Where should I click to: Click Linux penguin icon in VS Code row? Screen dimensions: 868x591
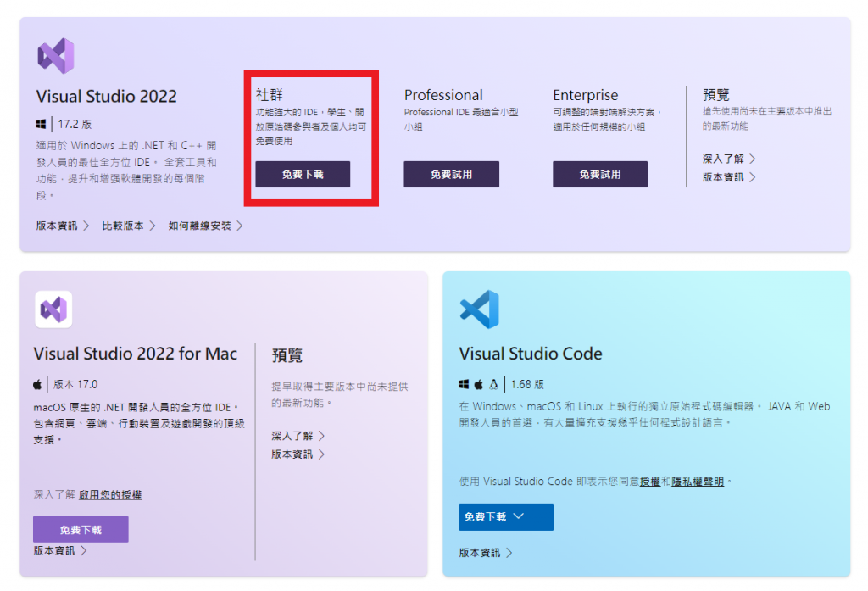click(x=494, y=384)
